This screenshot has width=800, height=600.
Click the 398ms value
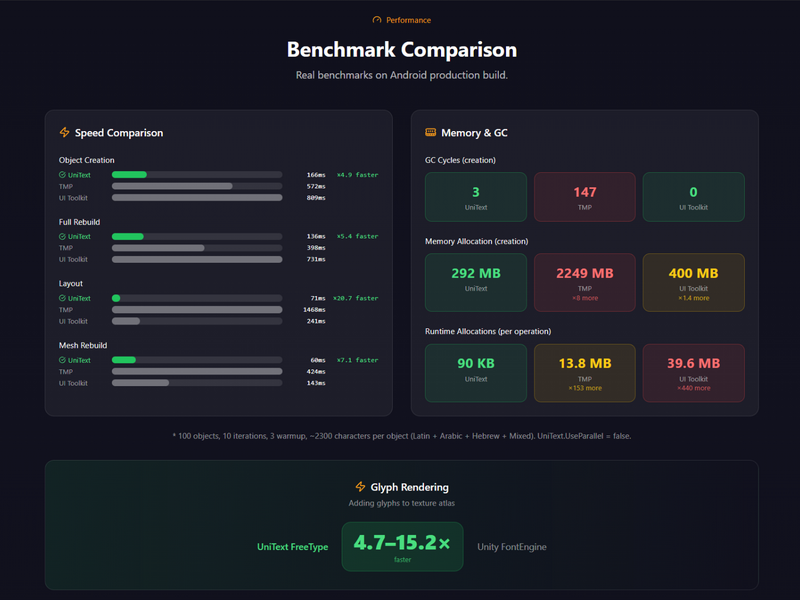[x=316, y=247]
